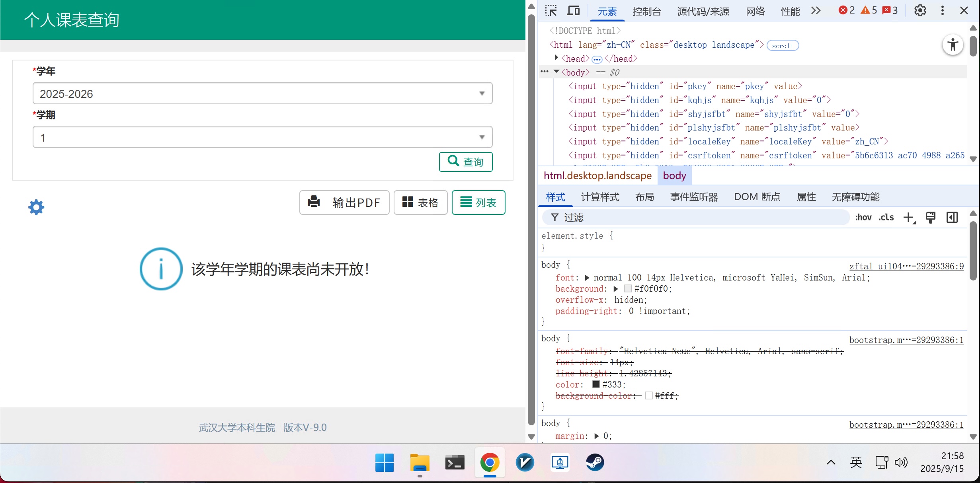Click the inspect element picker icon
980x483 pixels.
[551, 11]
